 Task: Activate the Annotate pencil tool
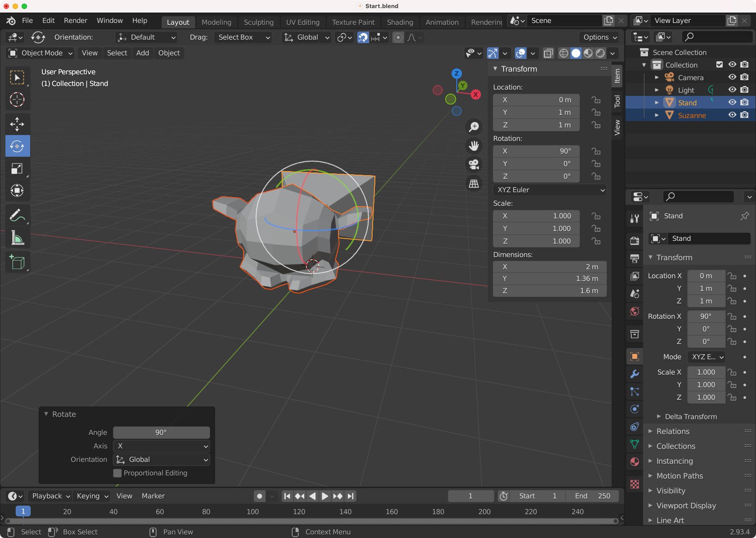[x=17, y=216]
